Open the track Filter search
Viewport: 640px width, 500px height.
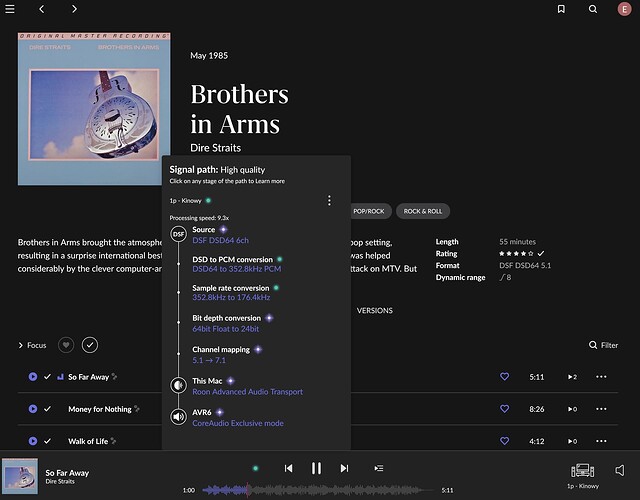[603, 345]
